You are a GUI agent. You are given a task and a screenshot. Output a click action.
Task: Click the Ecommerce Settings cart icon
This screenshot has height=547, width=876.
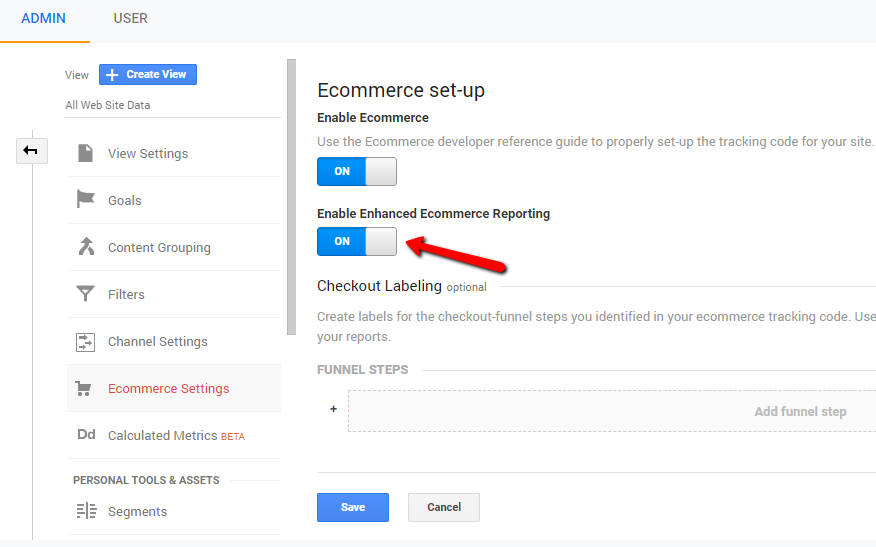click(x=83, y=388)
